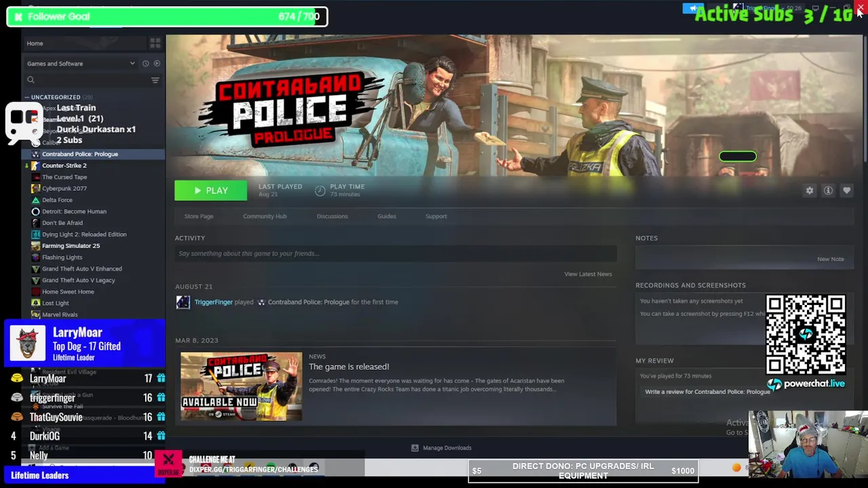868x488 pixels.
Task: Click the Farming Simulator 25 game icon
Action: 35,246
